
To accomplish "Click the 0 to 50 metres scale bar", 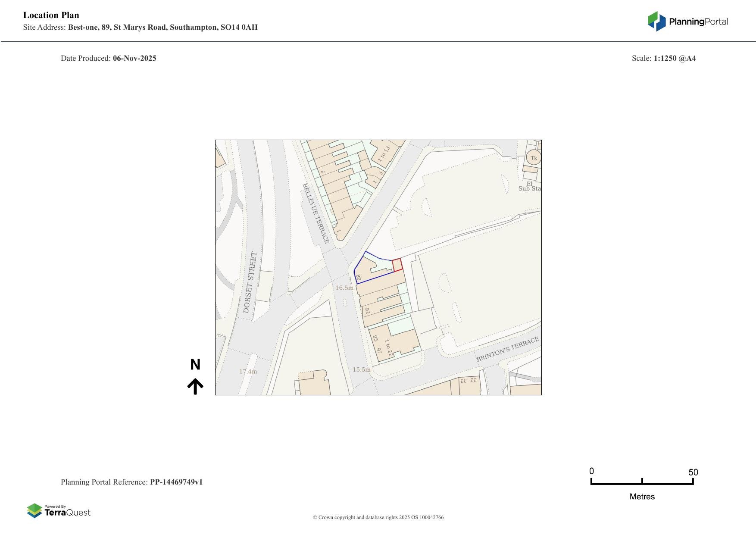I will click(642, 482).
